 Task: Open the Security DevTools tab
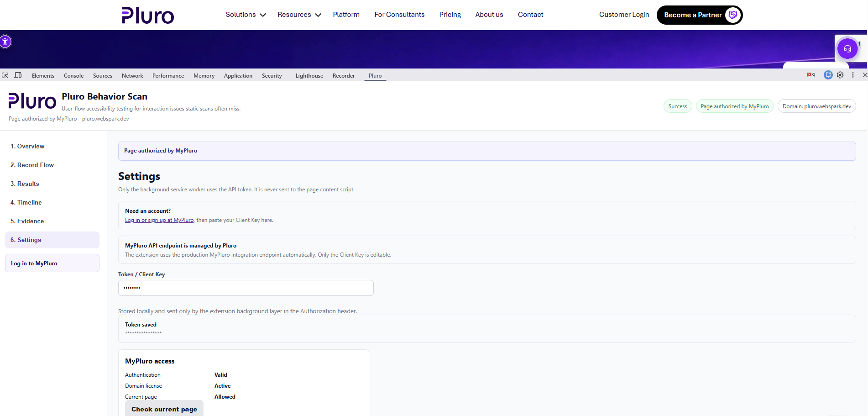click(x=272, y=76)
